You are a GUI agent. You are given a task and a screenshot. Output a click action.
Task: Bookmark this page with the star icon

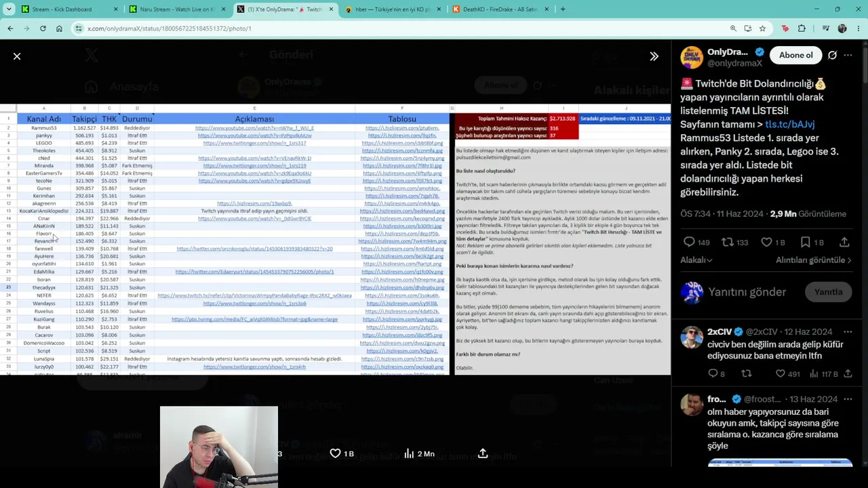point(762,28)
